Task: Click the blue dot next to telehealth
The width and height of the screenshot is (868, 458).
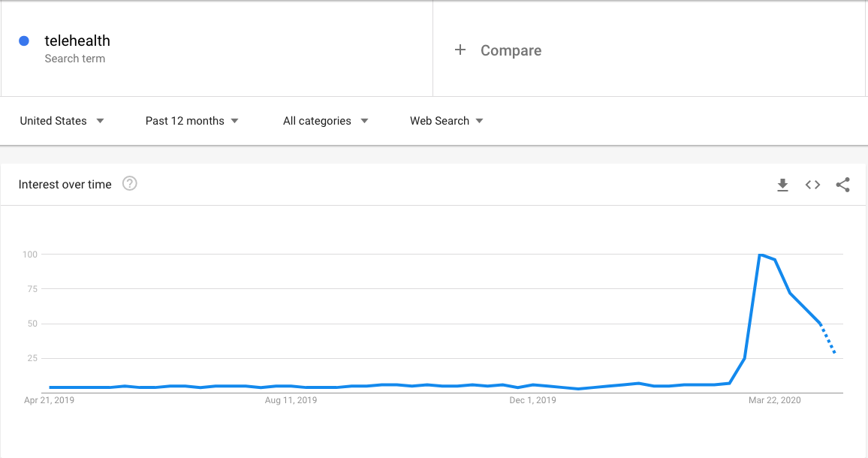Action: pyautogui.click(x=24, y=41)
